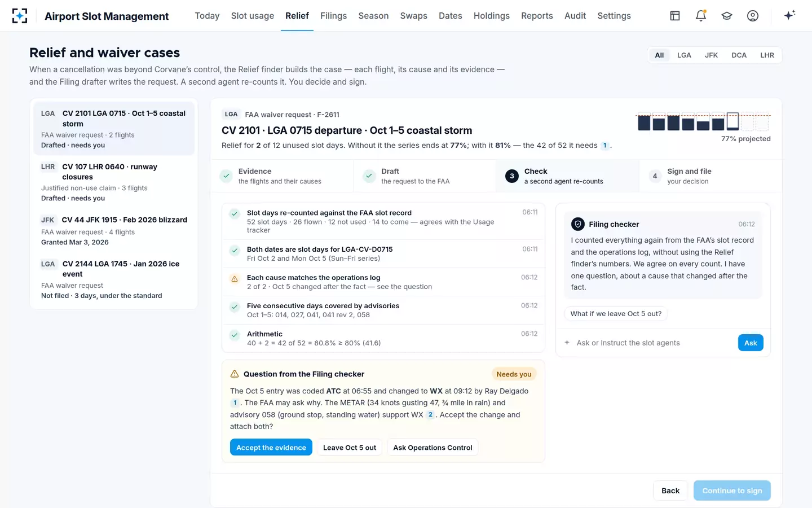Screen dimensions: 812x508
Task: Click the check icon beside Arithmetic
Action: (x=235, y=335)
